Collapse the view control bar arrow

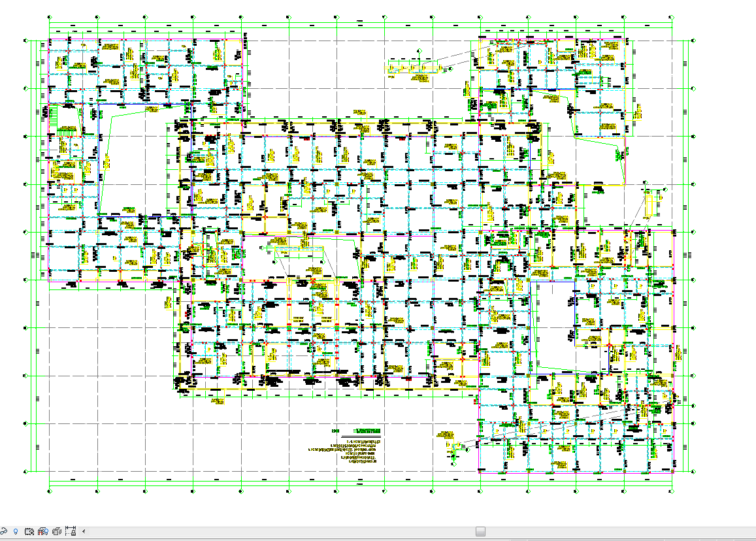click(x=83, y=532)
